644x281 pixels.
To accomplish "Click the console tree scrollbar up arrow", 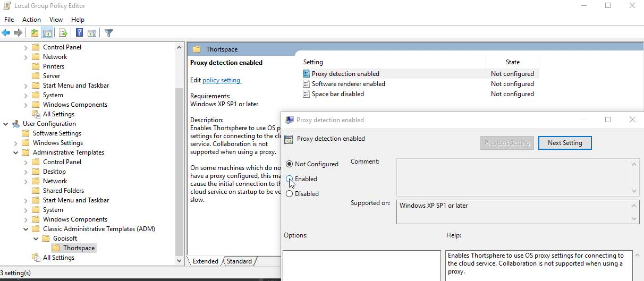I will coord(179,47).
